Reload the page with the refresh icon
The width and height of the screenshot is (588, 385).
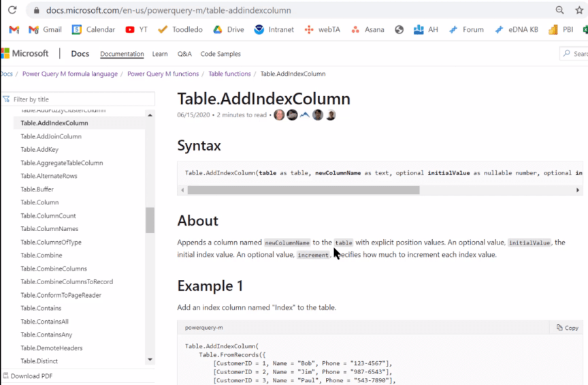click(12, 10)
